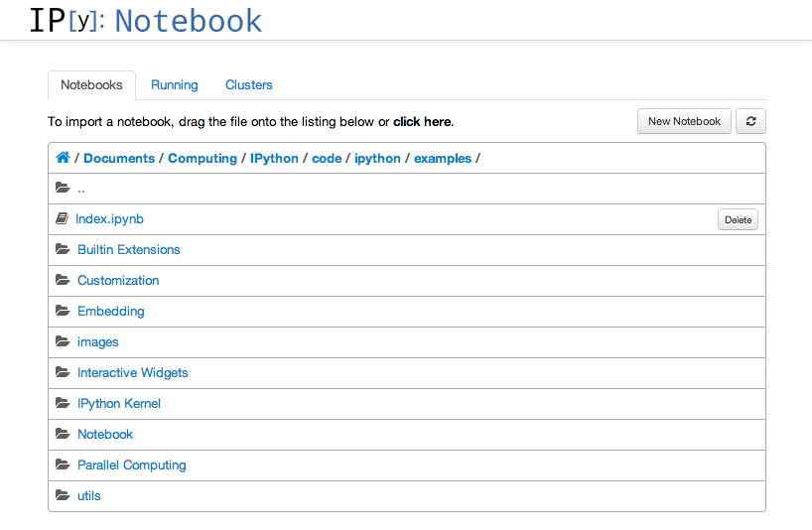The width and height of the screenshot is (812, 530).
Task: Open the Notebook folder link
Action: tap(105, 435)
